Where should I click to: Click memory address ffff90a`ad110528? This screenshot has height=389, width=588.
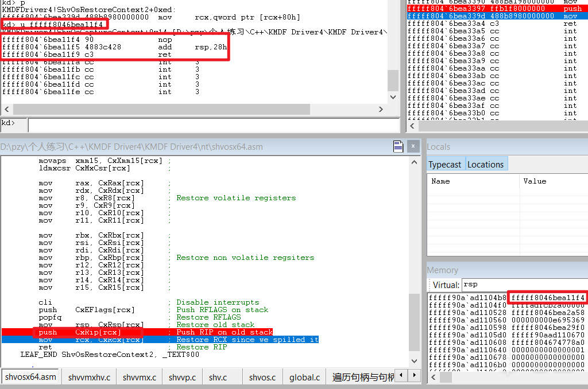(467, 313)
